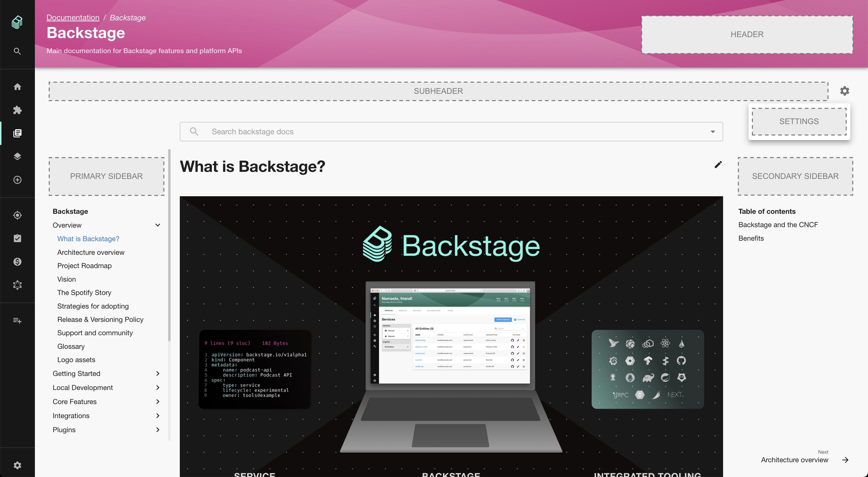This screenshot has width=868, height=477.
Task: Go to Home in left sidebar
Action: (17, 87)
